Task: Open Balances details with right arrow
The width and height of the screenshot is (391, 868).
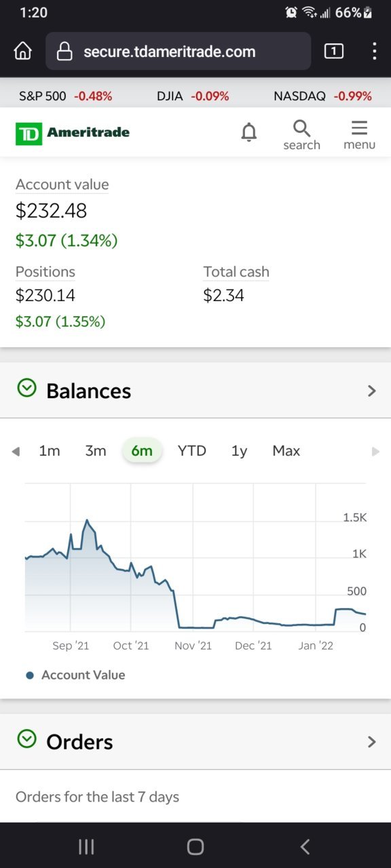Action: (x=371, y=391)
